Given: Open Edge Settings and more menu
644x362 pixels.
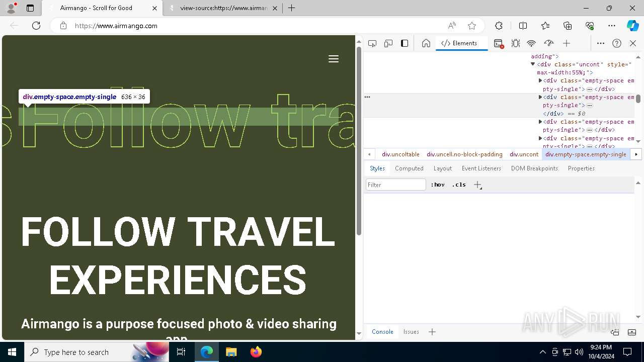Looking at the screenshot, I should (612, 26).
